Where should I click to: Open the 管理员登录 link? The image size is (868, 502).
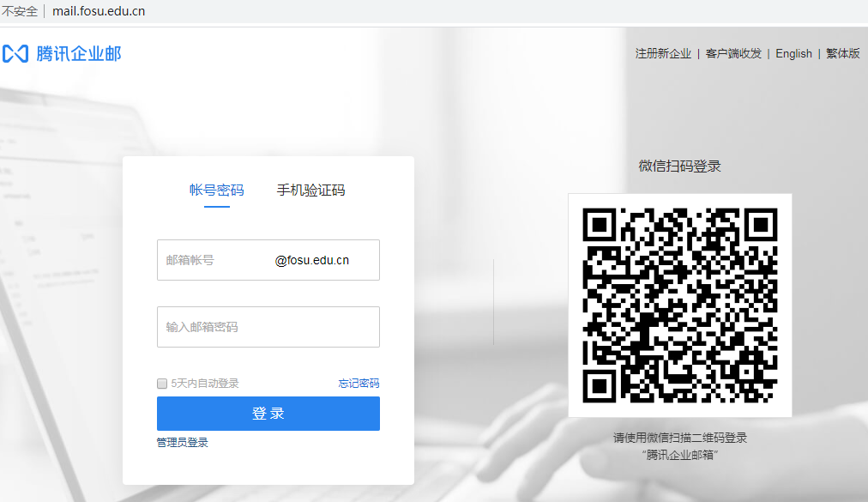click(182, 442)
